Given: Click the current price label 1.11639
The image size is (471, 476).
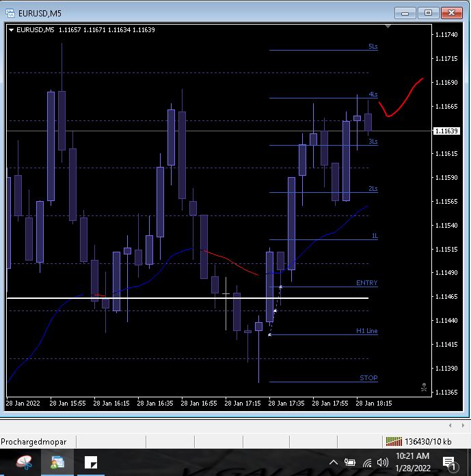Looking at the screenshot, I should (446, 131).
